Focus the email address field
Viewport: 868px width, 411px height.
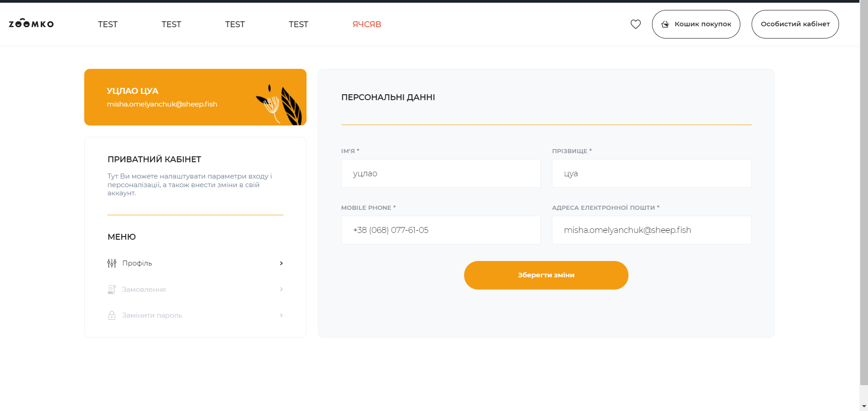tap(652, 230)
